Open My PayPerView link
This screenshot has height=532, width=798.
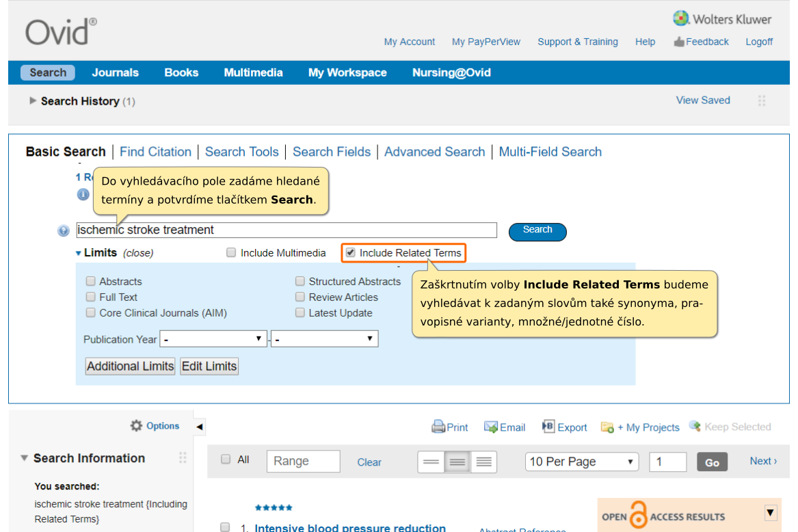click(486, 42)
